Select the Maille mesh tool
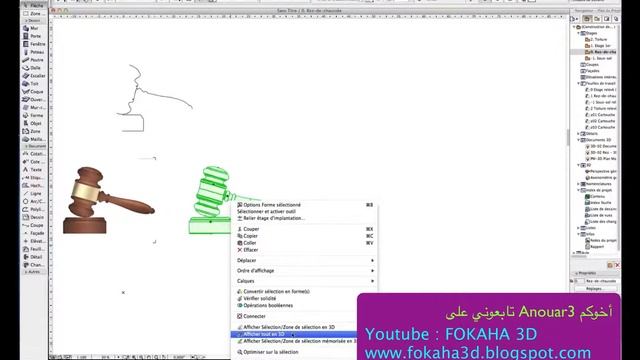The image size is (640, 360). [34, 139]
